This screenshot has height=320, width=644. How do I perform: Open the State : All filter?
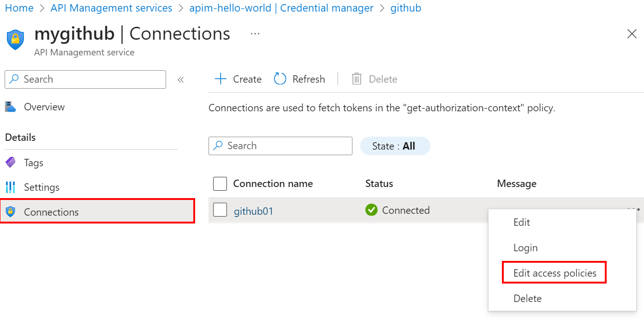pyautogui.click(x=395, y=145)
